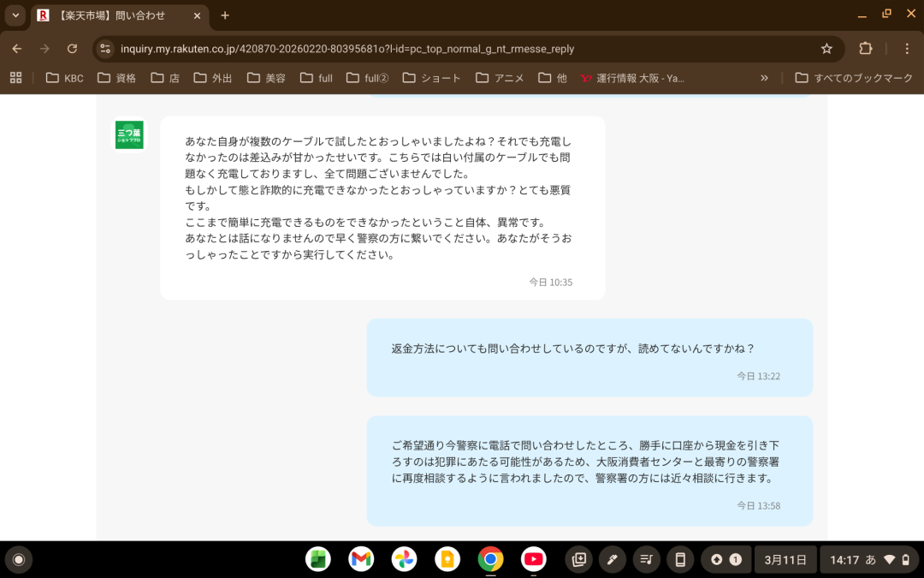Expand the tab search dropdown arrow
Screen dimensions: 924x578
pos(15,15)
